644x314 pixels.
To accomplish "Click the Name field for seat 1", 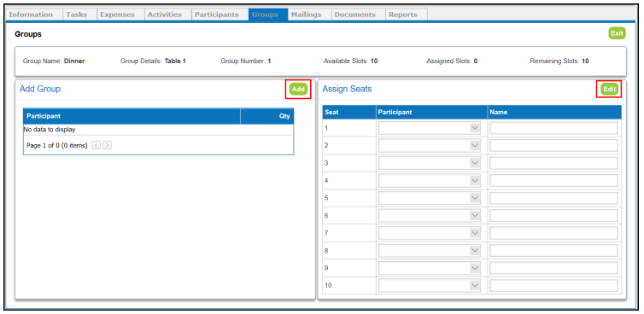I will tap(553, 128).
